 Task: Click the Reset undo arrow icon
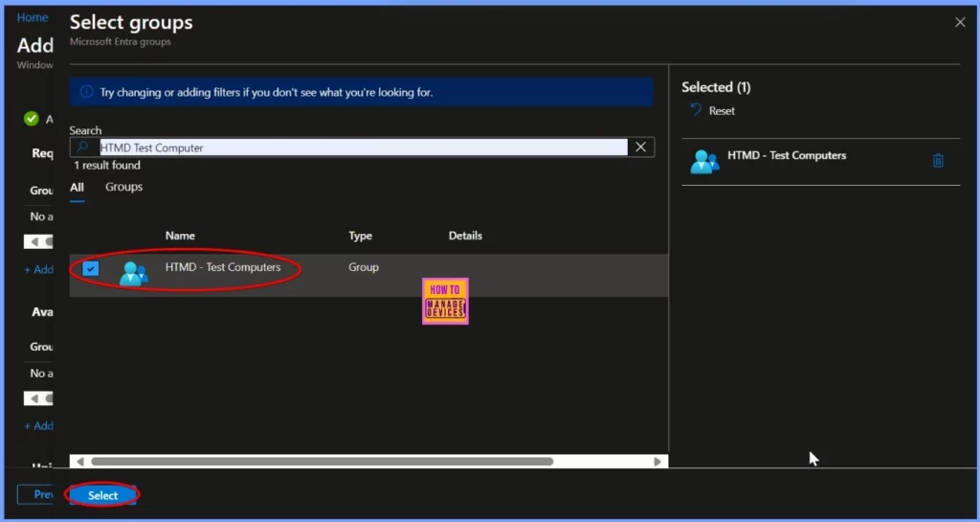[696, 110]
